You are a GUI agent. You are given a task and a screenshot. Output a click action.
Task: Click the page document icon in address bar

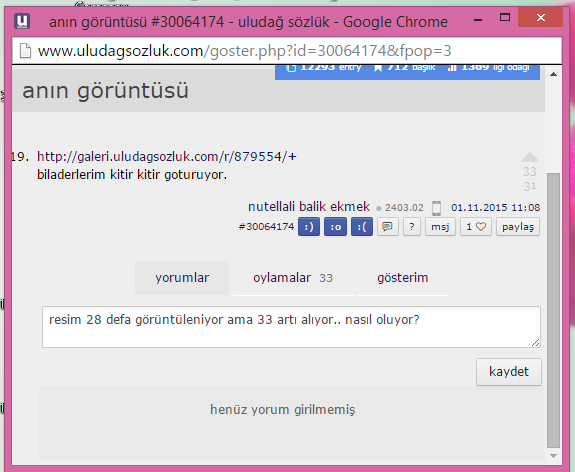25,51
